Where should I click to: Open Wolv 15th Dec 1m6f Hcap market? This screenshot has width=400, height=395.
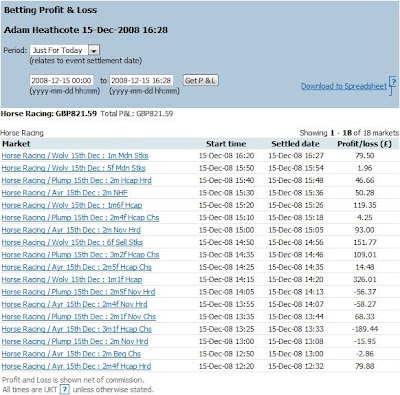click(x=72, y=205)
